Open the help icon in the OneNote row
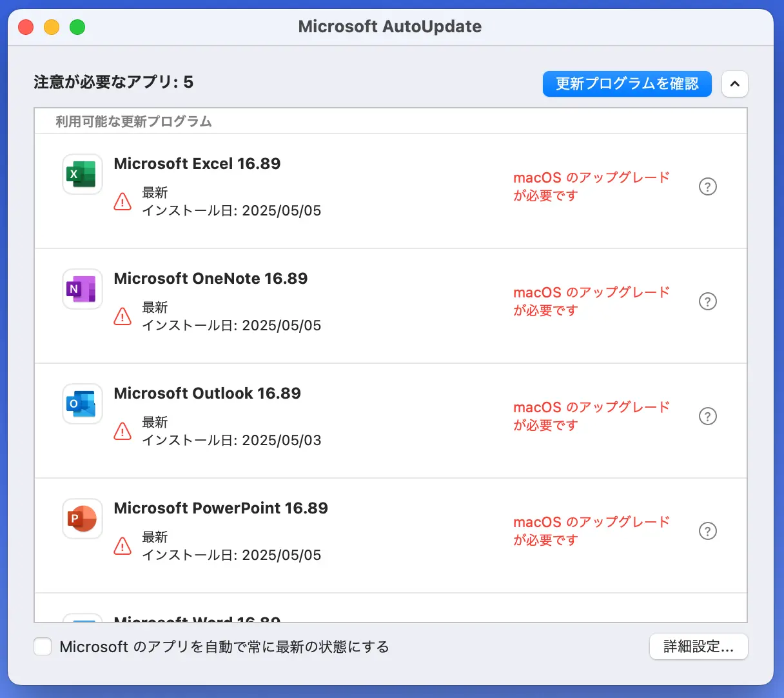Image resolution: width=784 pixels, height=698 pixels. (707, 301)
